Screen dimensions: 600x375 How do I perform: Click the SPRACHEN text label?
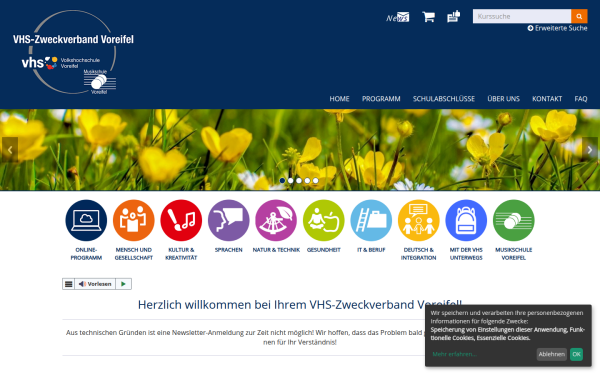click(228, 250)
